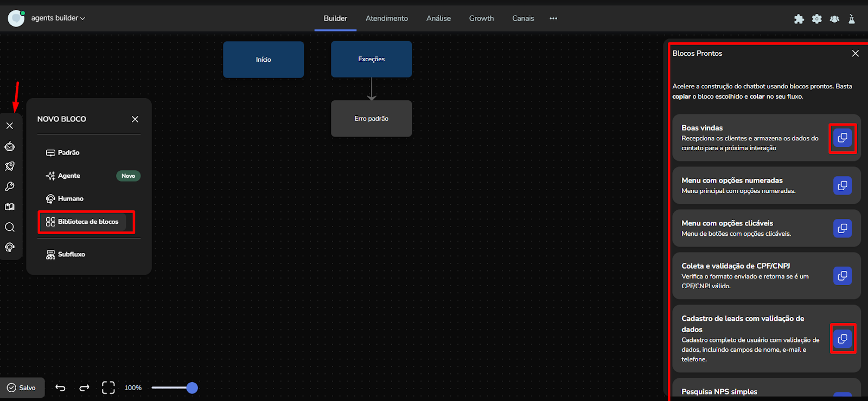
Task: Choose the Agente block type
Action: pyautogui.click(x=69, y=176)
